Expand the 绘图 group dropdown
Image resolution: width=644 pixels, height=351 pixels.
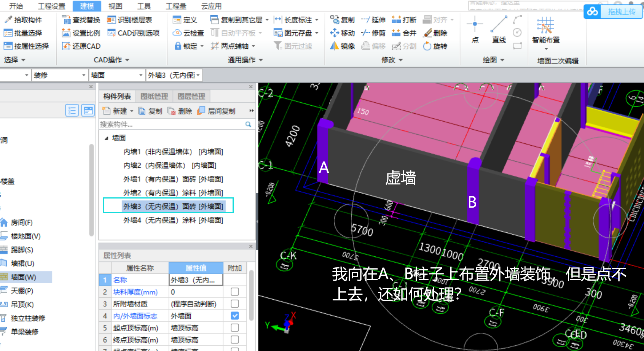[502, 60]
